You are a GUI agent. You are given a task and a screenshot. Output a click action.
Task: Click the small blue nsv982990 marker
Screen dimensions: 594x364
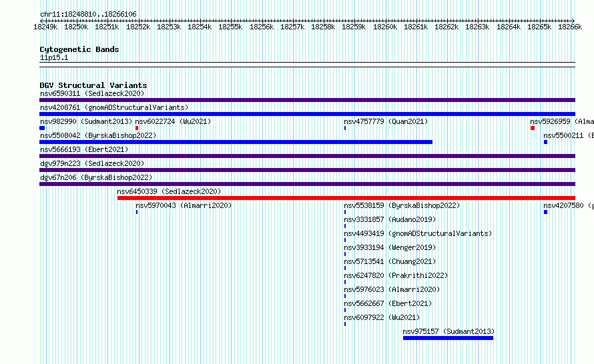pyautogui.click(x=42, y=128)
